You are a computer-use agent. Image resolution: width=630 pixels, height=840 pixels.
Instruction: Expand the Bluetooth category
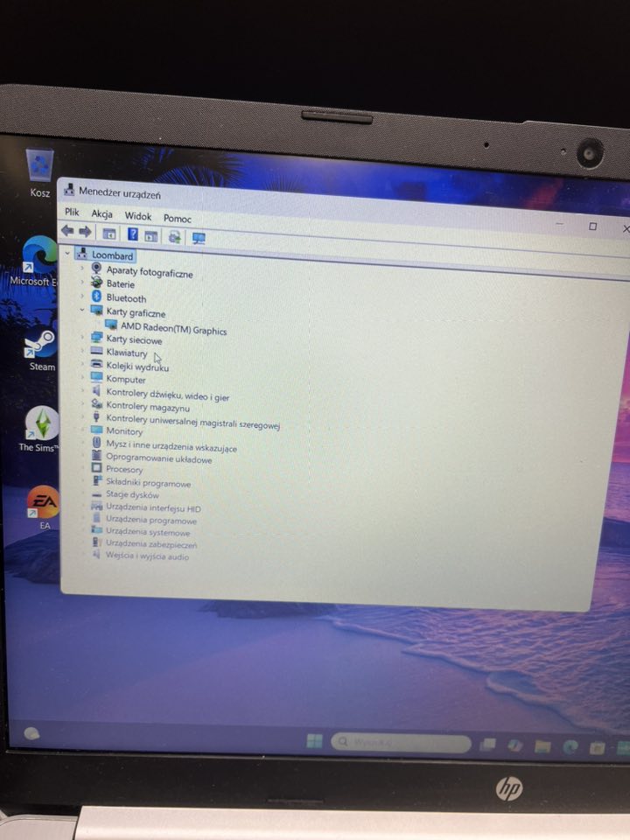click(x=83, y=297)
